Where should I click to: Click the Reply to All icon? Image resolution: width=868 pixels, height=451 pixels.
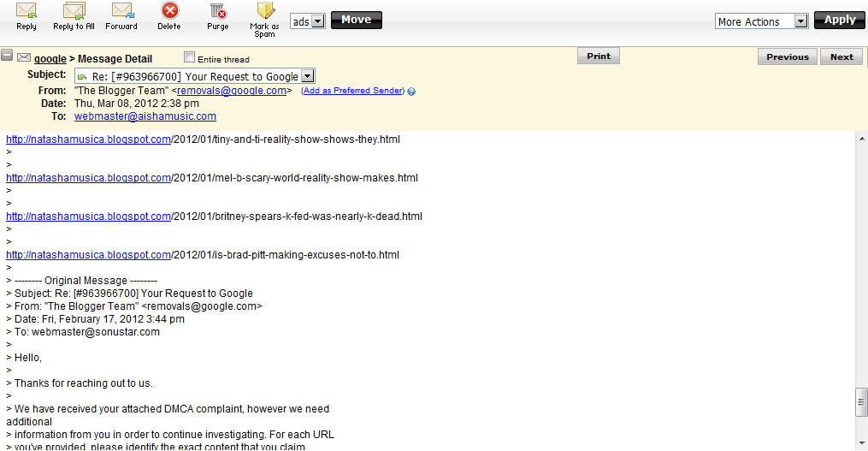[x=74, y=11]
